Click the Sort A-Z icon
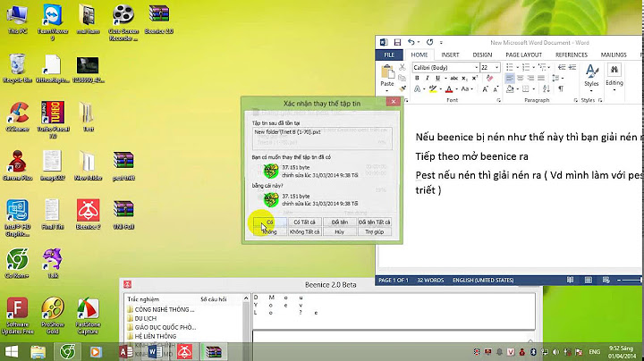Screen dimensions: 644x361 click(547, 88)
